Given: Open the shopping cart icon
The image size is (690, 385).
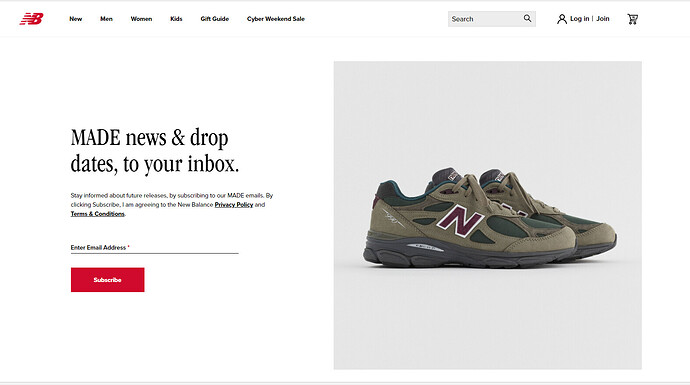Looking at the screenshot, I should coord(633,19).
